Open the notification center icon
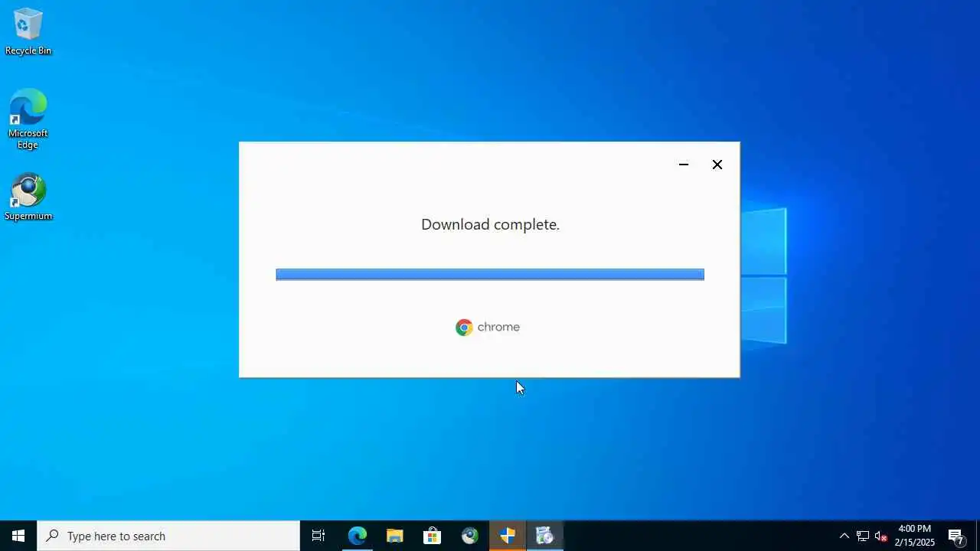980x551 pixels. [x=956, y=536]
